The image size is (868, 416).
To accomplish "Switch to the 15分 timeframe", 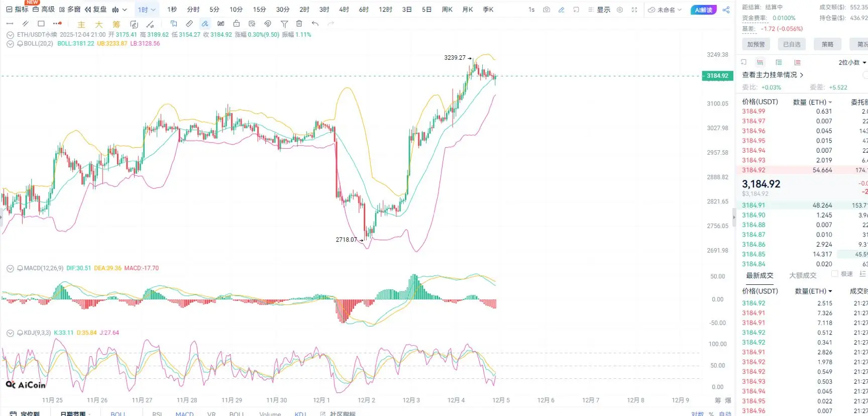I will coord(259,10).
